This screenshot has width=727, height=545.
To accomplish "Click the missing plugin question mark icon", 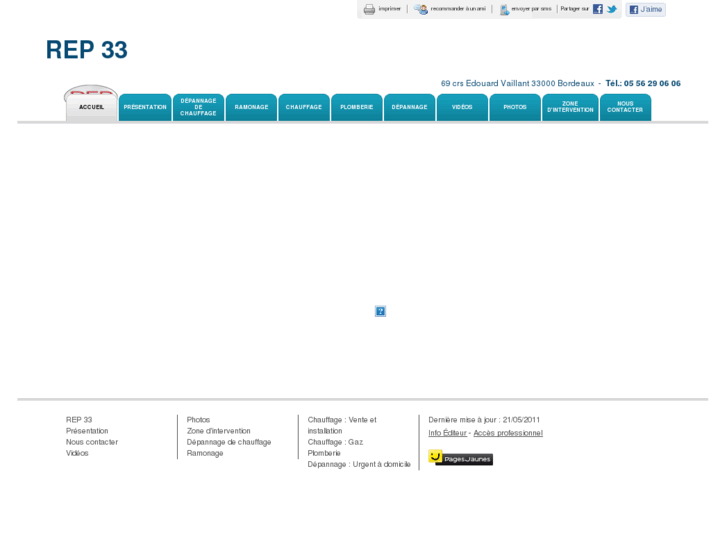I will click(380, 311).
